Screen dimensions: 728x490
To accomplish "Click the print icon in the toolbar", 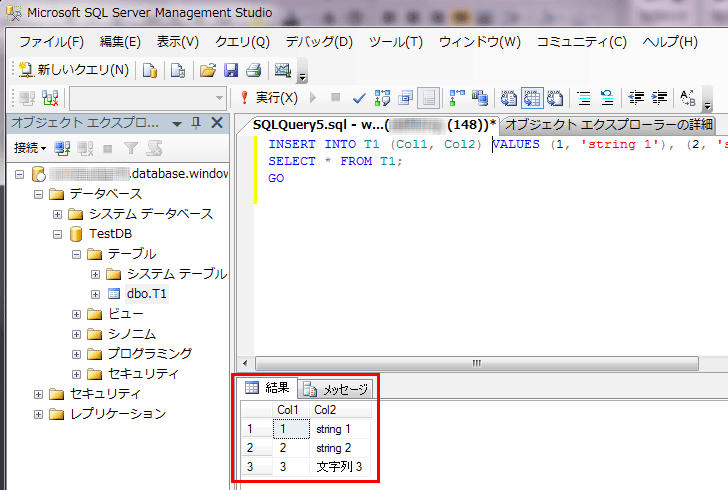I will tap(254, 70).
